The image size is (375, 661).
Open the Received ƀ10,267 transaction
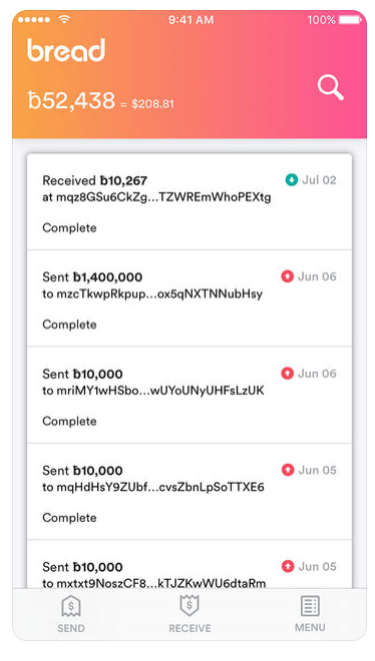189,202
